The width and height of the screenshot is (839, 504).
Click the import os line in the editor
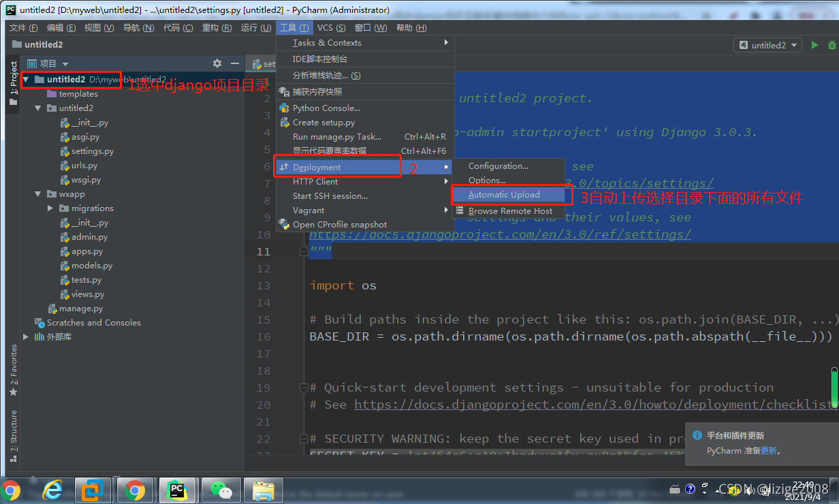coord(343,285)
